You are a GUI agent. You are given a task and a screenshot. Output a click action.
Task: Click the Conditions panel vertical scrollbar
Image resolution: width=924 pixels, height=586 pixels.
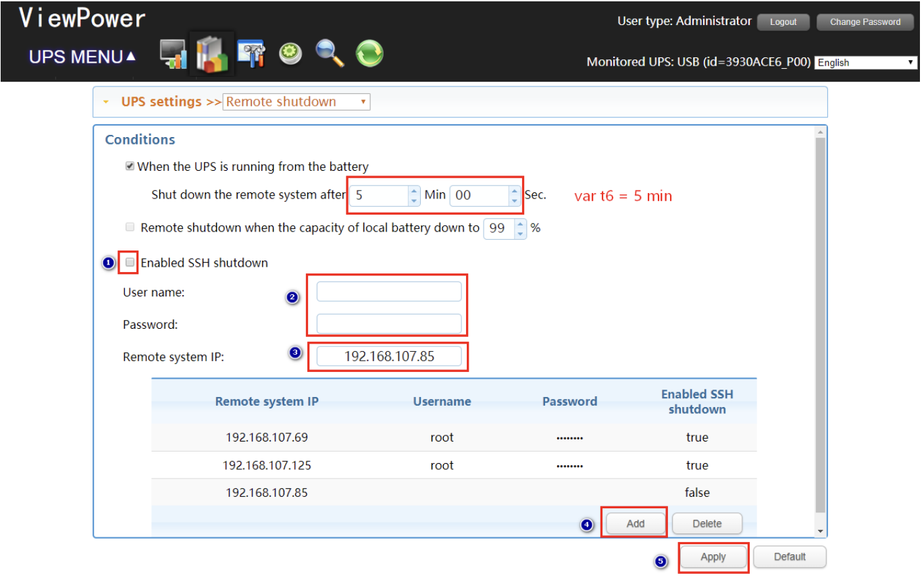(x=821, y=324)
